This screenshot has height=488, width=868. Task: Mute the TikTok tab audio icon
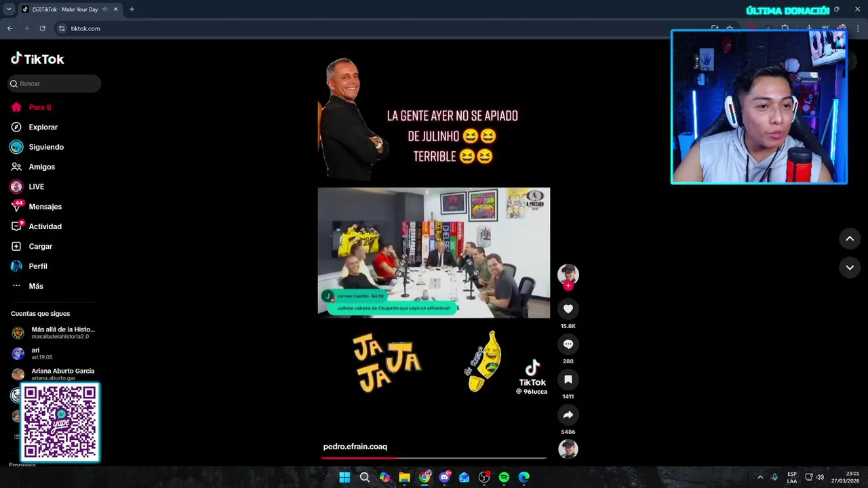pos(104,9)
